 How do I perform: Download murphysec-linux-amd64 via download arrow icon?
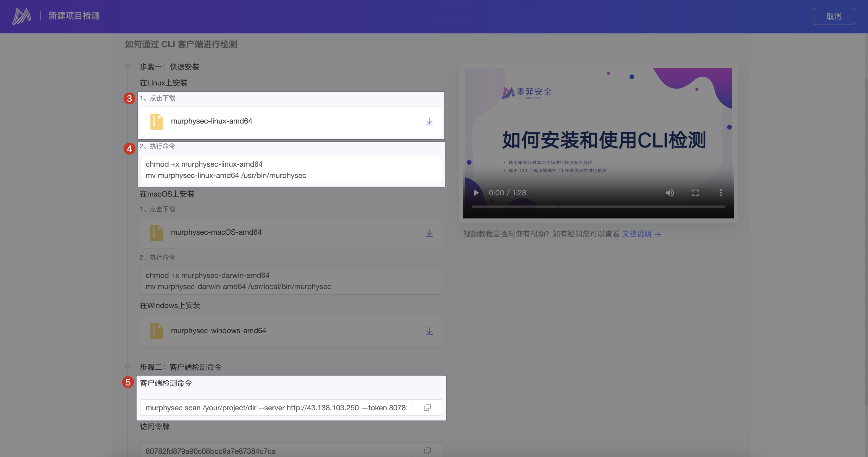pos(429,121)
